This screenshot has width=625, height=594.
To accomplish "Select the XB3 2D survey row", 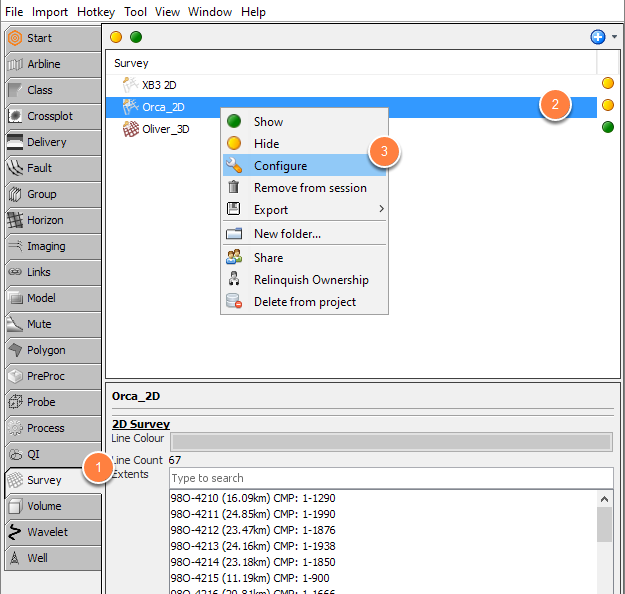I will point(351,85).
